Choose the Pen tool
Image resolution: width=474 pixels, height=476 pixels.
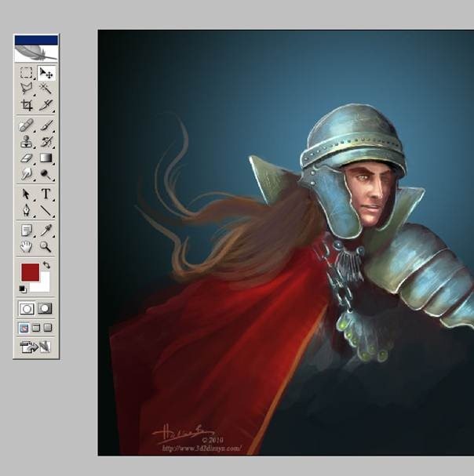pos(27,210)
